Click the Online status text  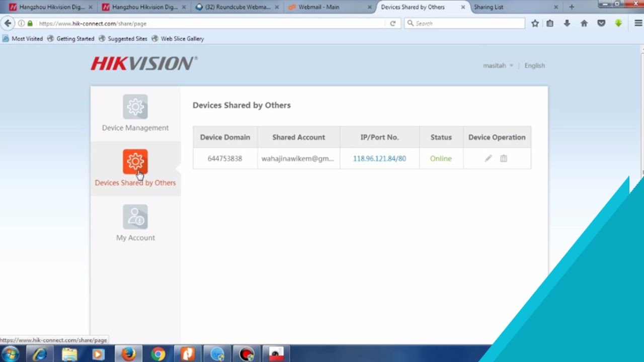441,158
